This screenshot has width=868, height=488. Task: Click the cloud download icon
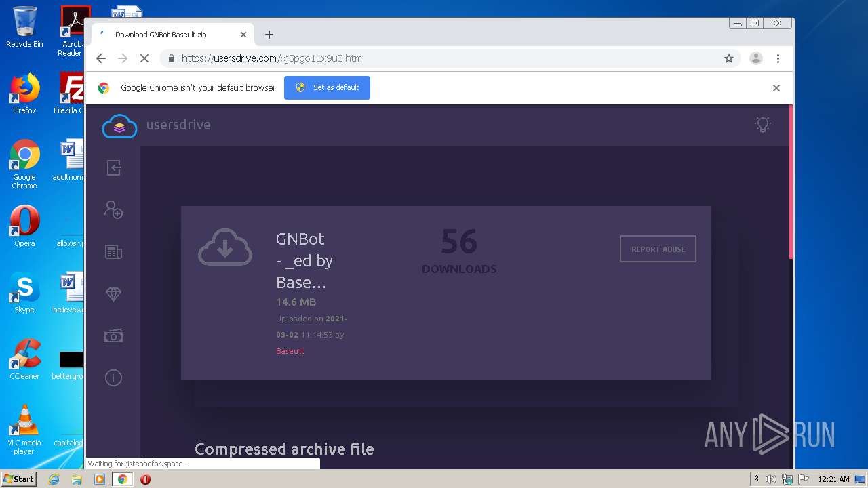225,247
